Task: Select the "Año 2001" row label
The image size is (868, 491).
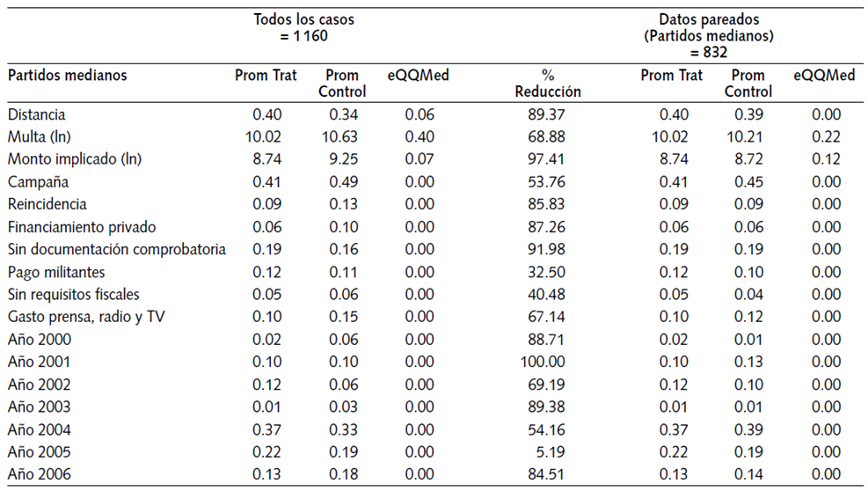Action: (39, 362)
